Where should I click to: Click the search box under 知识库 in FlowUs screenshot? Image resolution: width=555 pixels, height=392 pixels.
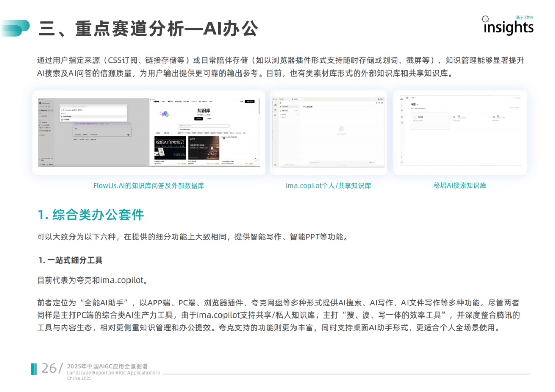pos(204,126)
